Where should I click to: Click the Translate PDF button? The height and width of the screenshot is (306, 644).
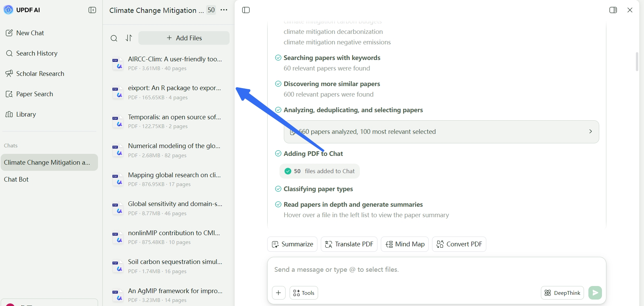click(x=349, y=244)
